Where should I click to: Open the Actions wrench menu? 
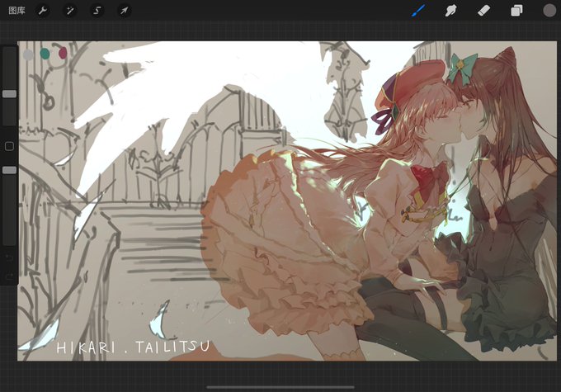[43, 11]
